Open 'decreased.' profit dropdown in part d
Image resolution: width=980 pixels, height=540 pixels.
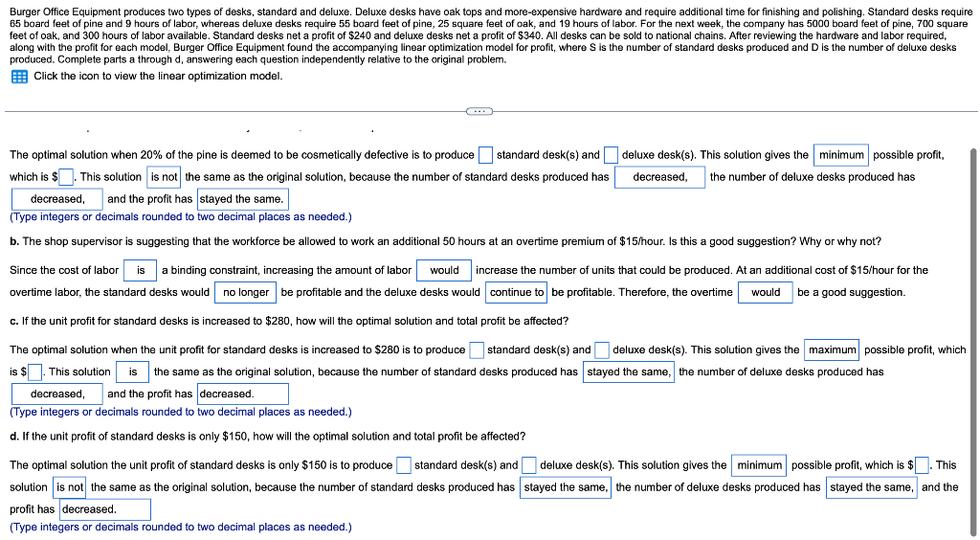[x=105, y=509]
